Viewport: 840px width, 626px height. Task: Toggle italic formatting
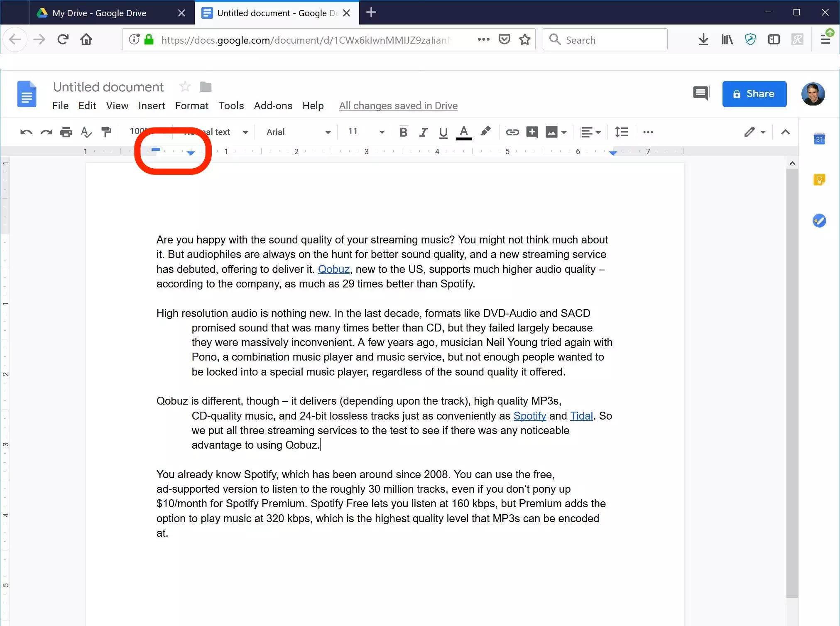423,132
